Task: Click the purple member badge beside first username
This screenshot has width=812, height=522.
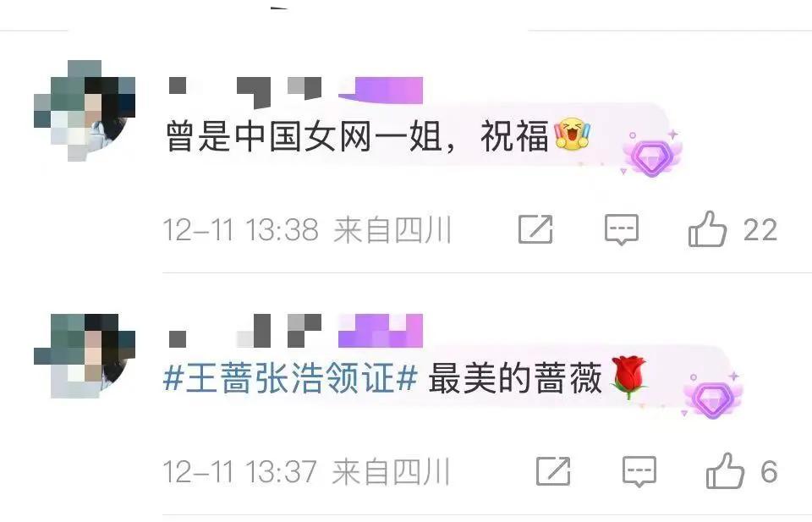Action: pyautogui.click(x=381, y=91)
